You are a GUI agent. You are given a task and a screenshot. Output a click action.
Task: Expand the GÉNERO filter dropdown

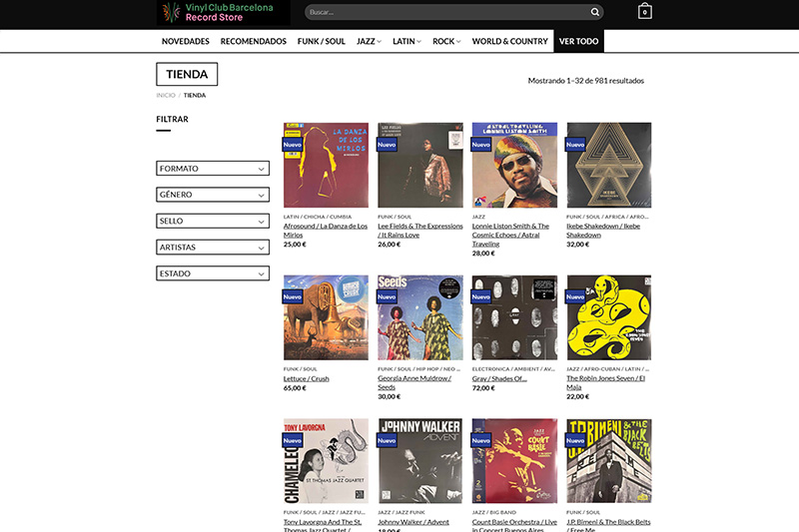pyautogui.click(x=213, y=195)
